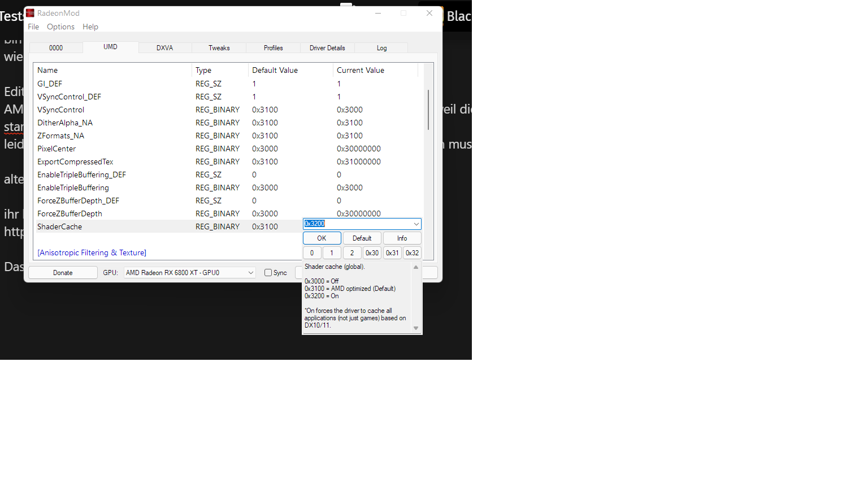Click the 2 preset value button
Image resolution: width=868 pixels, height=488 pixels.
click(x=352, y=253)
